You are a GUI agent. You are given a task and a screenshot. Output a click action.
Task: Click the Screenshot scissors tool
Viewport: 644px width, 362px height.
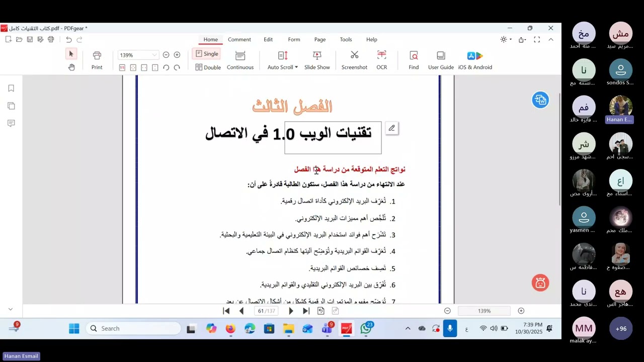354,60
